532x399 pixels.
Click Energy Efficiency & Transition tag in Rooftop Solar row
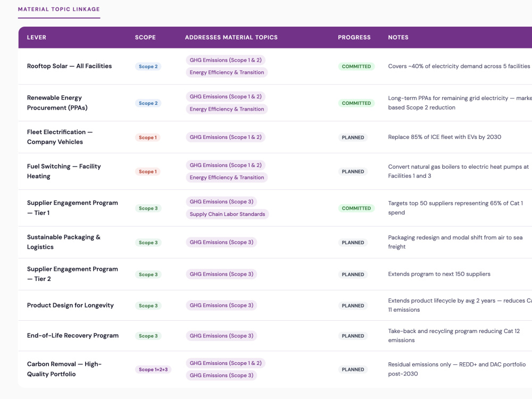coord(227,72)
